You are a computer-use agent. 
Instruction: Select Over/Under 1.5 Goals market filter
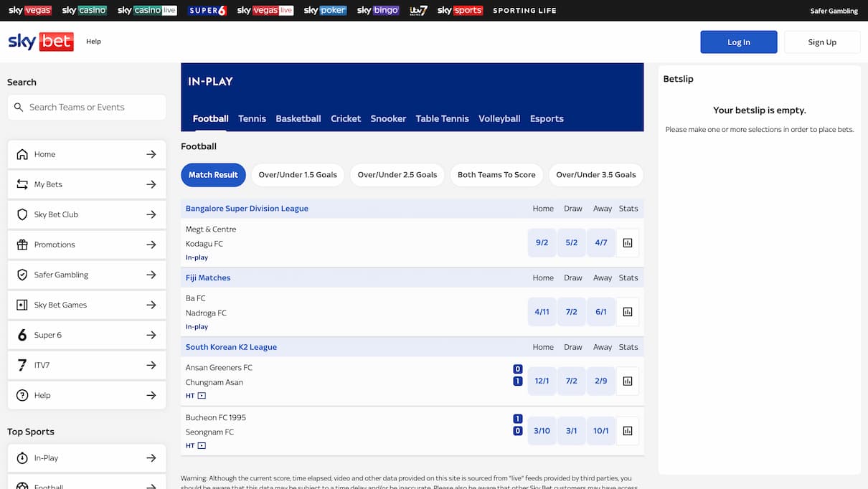(x=298, y=175)
